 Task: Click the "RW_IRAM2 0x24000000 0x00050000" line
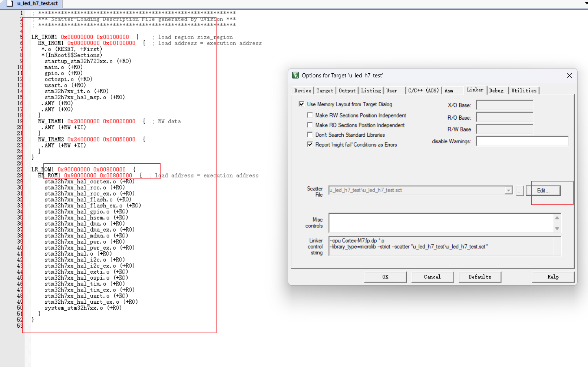coord(87,139)
